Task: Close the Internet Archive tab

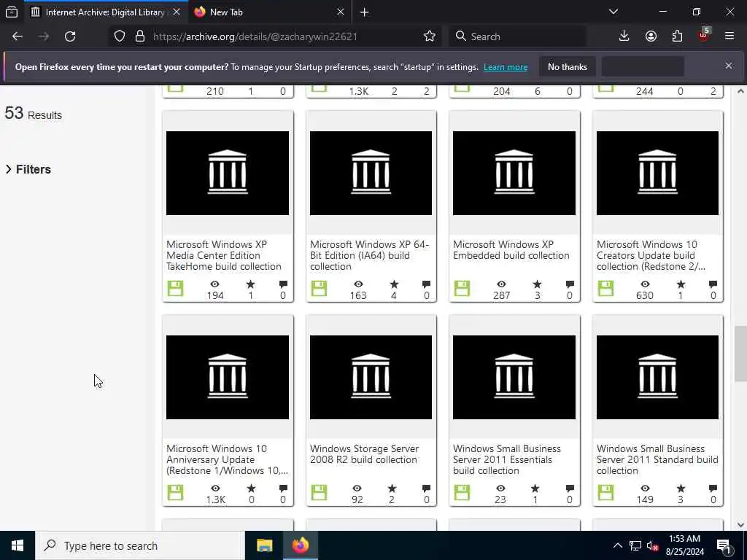Action: tap(177, 12)
